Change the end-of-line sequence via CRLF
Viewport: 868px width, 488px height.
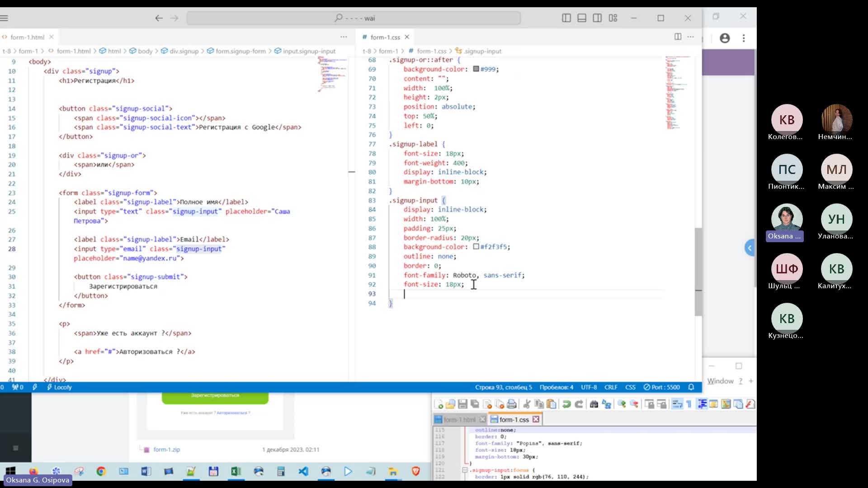611,387
